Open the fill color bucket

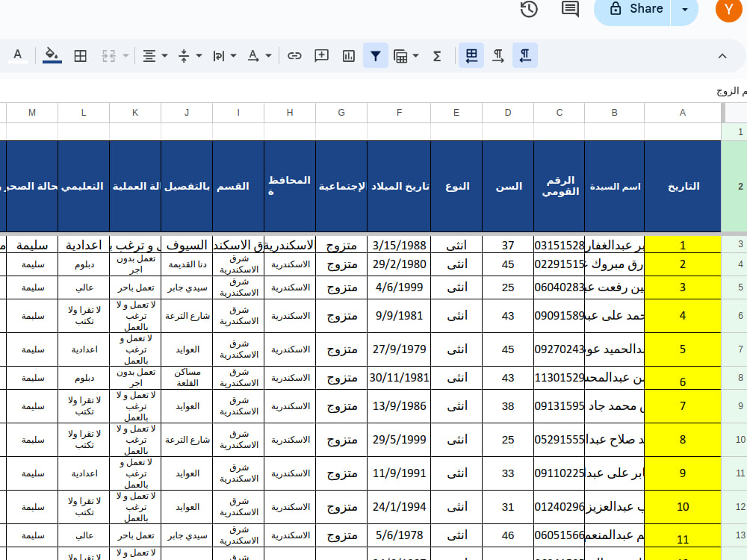[52, 56]
